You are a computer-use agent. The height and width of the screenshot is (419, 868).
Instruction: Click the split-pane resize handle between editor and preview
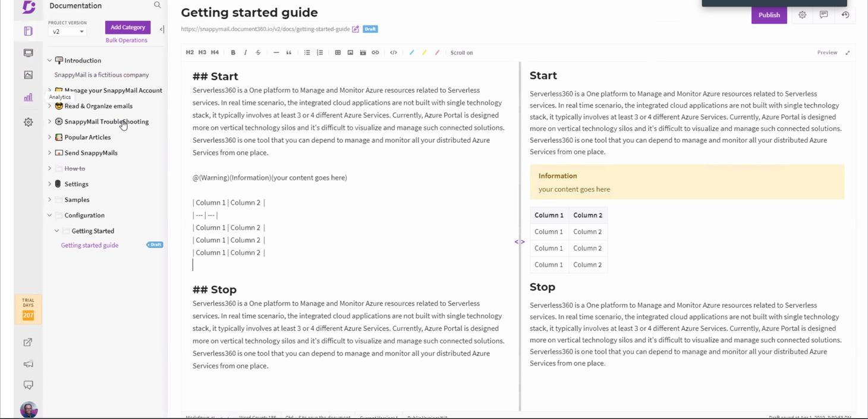click(x=520, y=242)
